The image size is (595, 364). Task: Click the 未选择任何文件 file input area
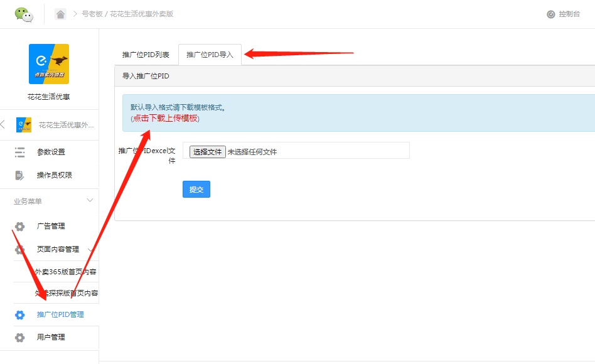click(252, 152)
